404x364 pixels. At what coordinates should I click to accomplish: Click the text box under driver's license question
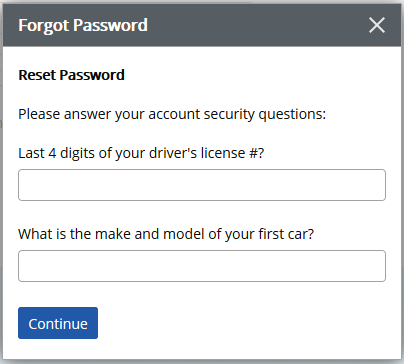point(202,185)
